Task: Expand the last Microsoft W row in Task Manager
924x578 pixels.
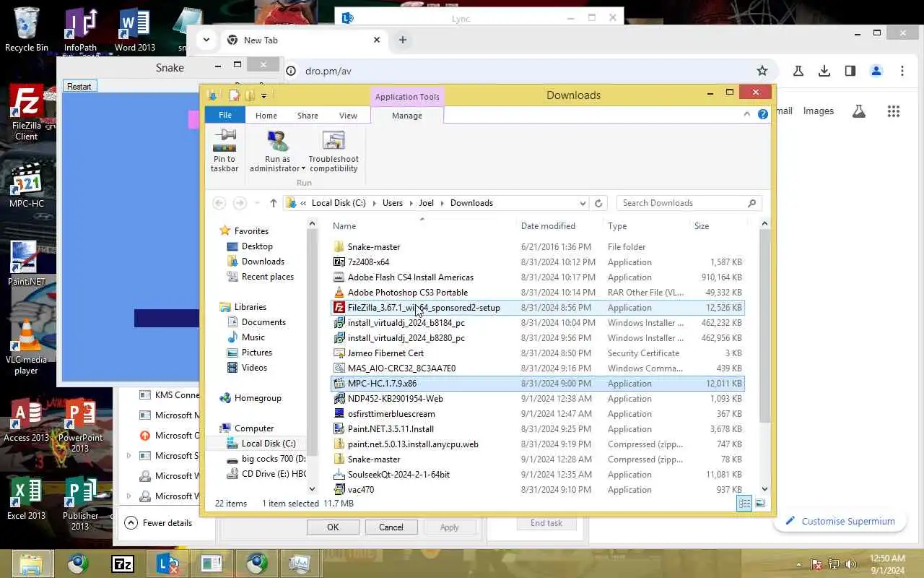Action: [x=129, y=496]
